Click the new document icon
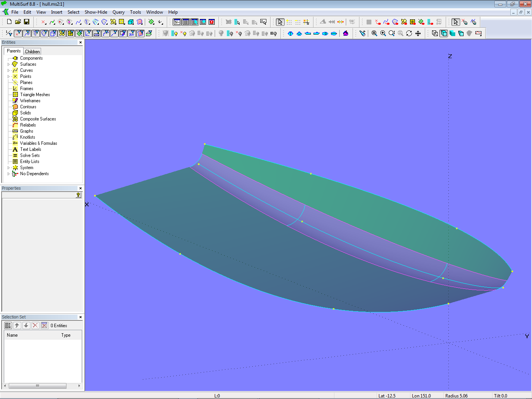Image resolution: width=532 pixels, height=399 pixels. 9,22
